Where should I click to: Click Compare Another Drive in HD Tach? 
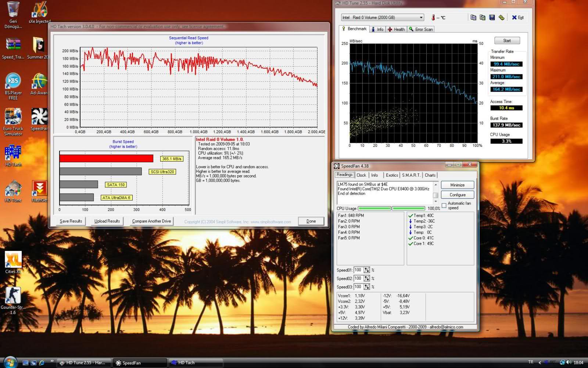click(151, 221)
